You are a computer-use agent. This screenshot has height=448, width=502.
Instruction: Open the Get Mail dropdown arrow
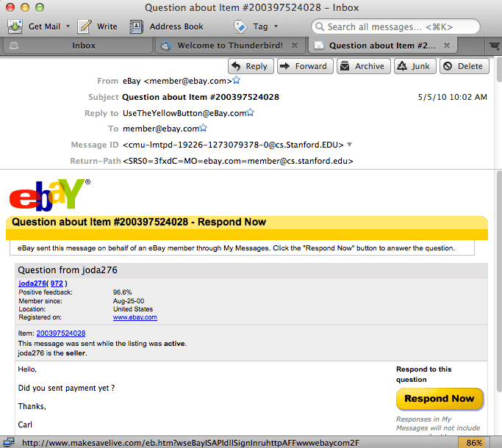point(68,26)
